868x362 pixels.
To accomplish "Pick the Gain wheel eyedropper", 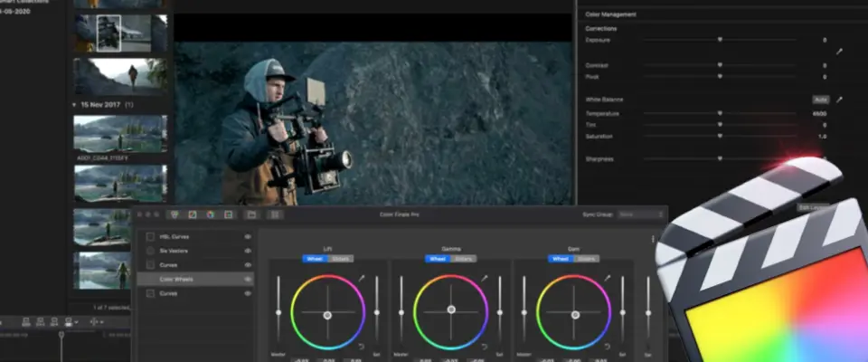I will 608,278.
